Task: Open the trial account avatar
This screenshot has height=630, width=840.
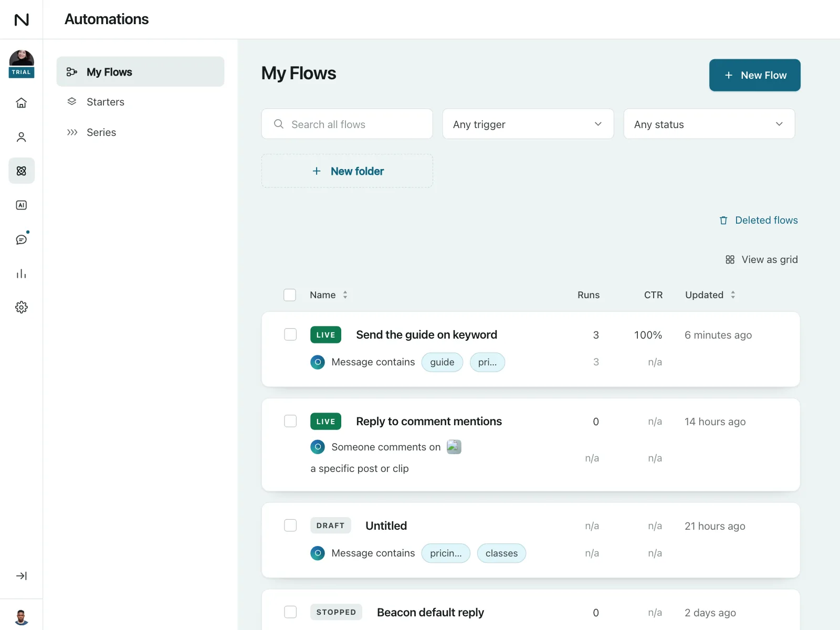Action: (22, 64)
